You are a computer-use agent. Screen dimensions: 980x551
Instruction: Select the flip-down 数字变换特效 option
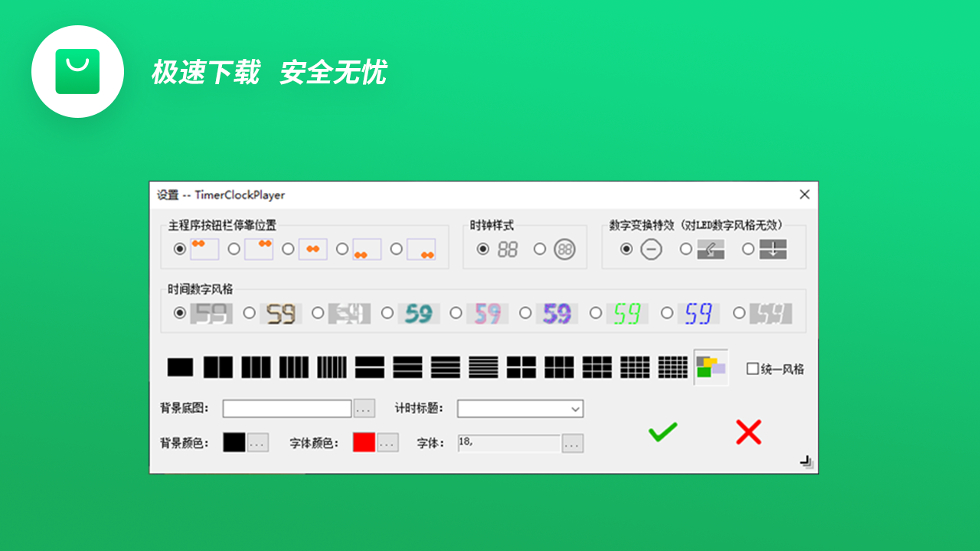[x=746, y=249]
